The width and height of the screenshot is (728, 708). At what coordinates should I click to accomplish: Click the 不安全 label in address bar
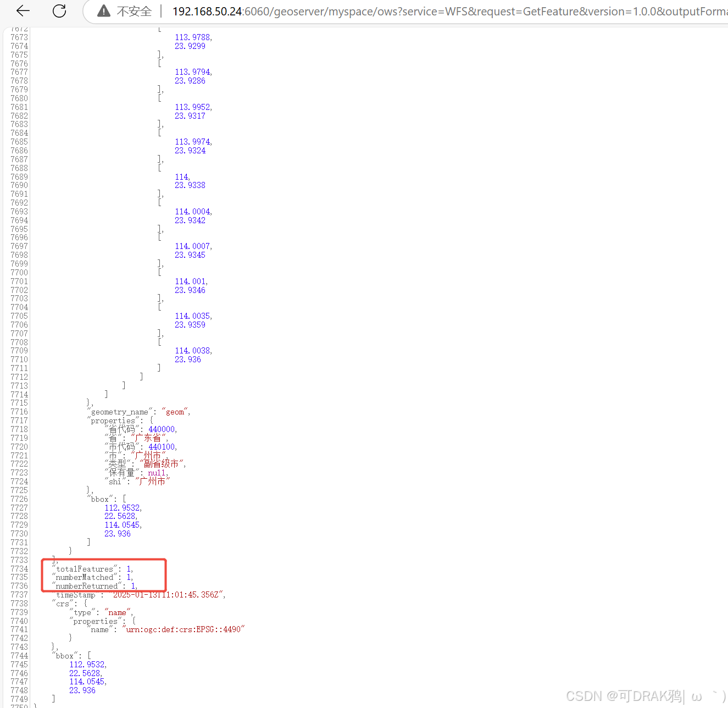pyautogui.click(x=134, y=11)
